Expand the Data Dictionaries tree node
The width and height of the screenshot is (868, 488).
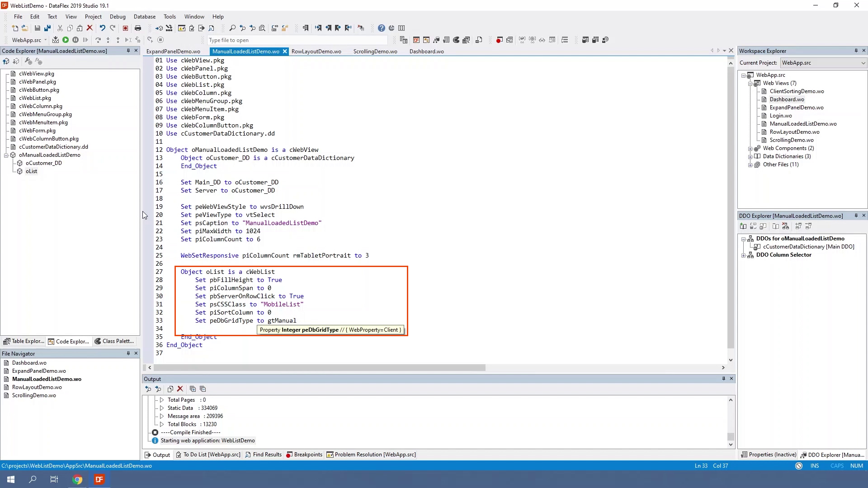[750, 156]
